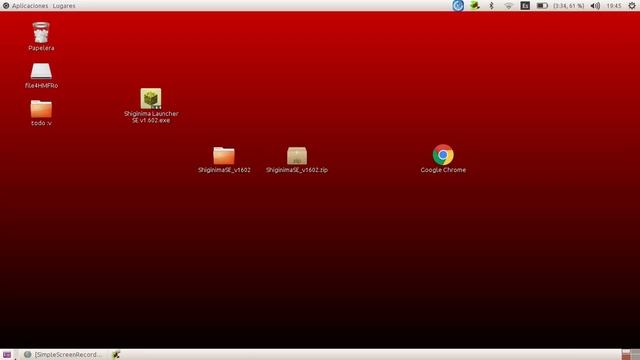Select the file4HMFRo drive icon

point(41,71)
